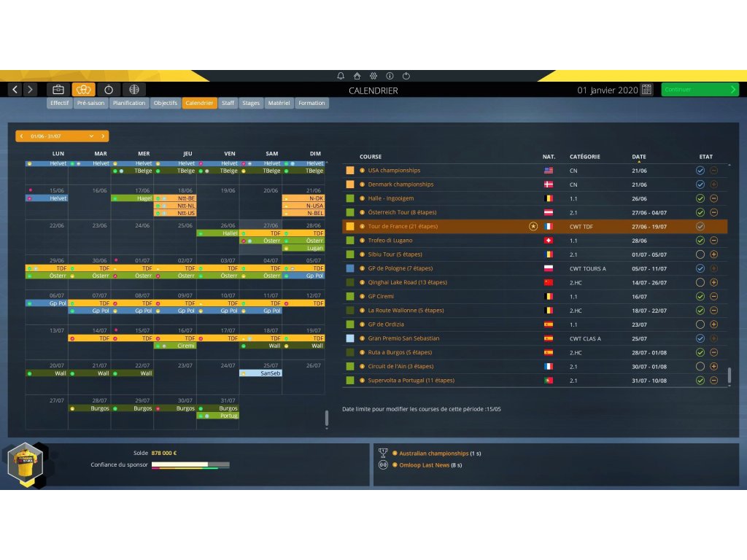Click the Confiance du sponsor bar
This screenshot has width=747, height=560.
click(x=190, y=464)
